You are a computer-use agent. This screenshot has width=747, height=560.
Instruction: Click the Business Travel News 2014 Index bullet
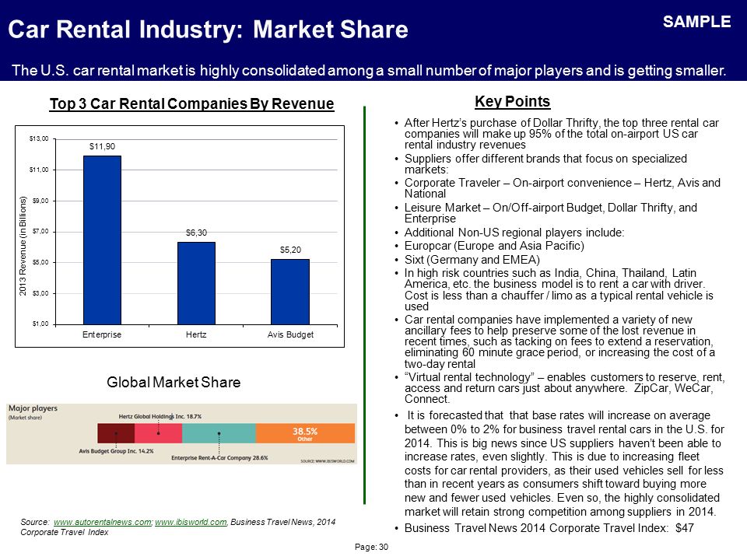tap(549, 528)
